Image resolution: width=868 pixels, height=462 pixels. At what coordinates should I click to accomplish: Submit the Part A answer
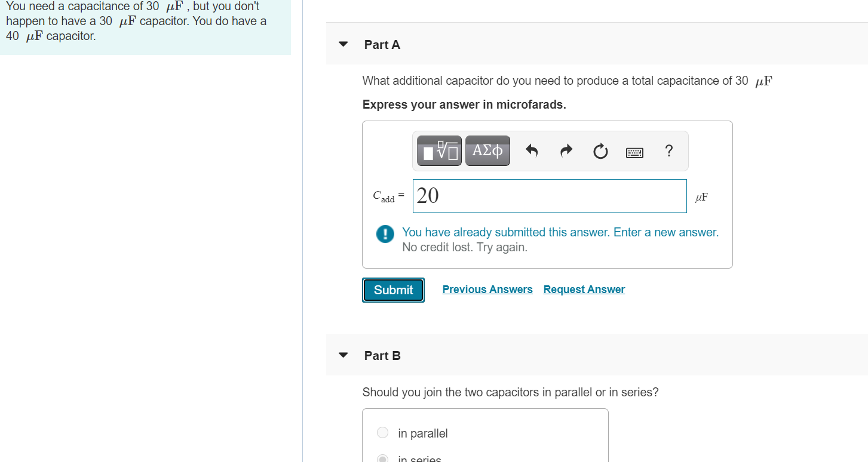[x=393, y=290]
